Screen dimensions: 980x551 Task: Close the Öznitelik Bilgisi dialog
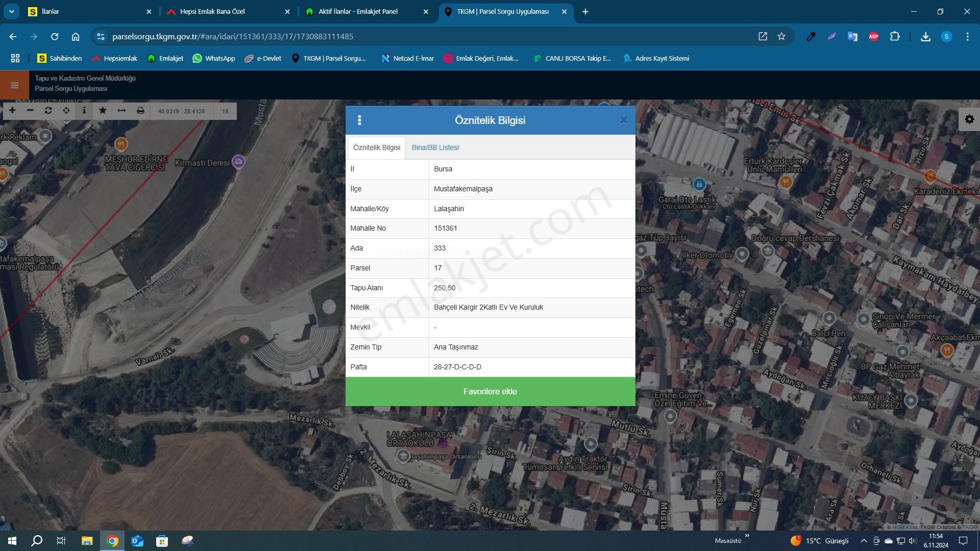tap(623, 120)
